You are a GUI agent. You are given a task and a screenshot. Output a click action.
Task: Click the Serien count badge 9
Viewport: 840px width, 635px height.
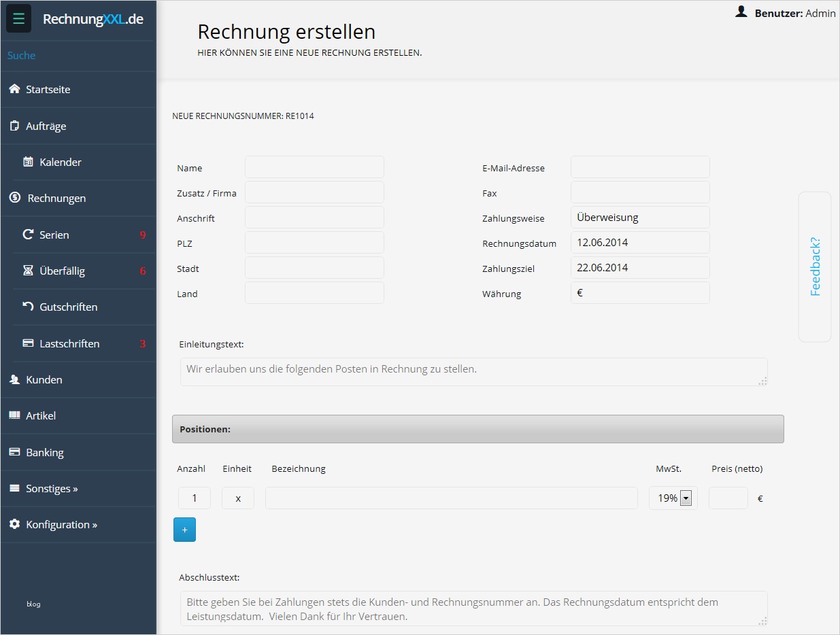(x=143, y=235)
